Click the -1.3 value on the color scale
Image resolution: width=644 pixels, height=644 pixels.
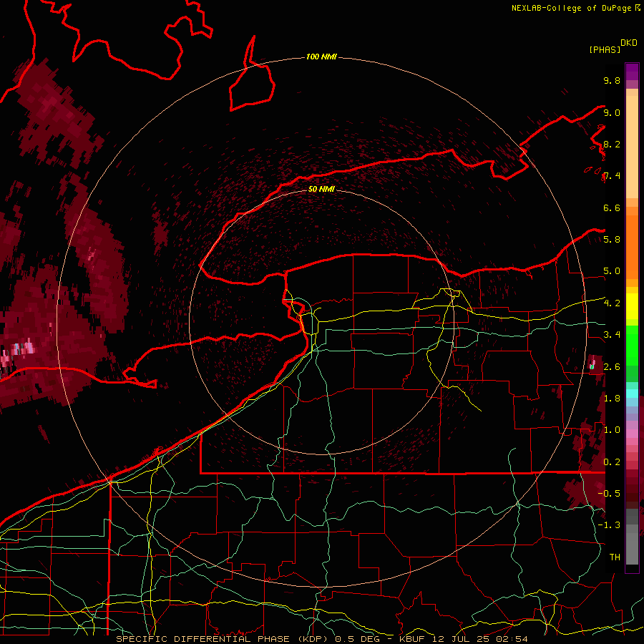[609, 525]
